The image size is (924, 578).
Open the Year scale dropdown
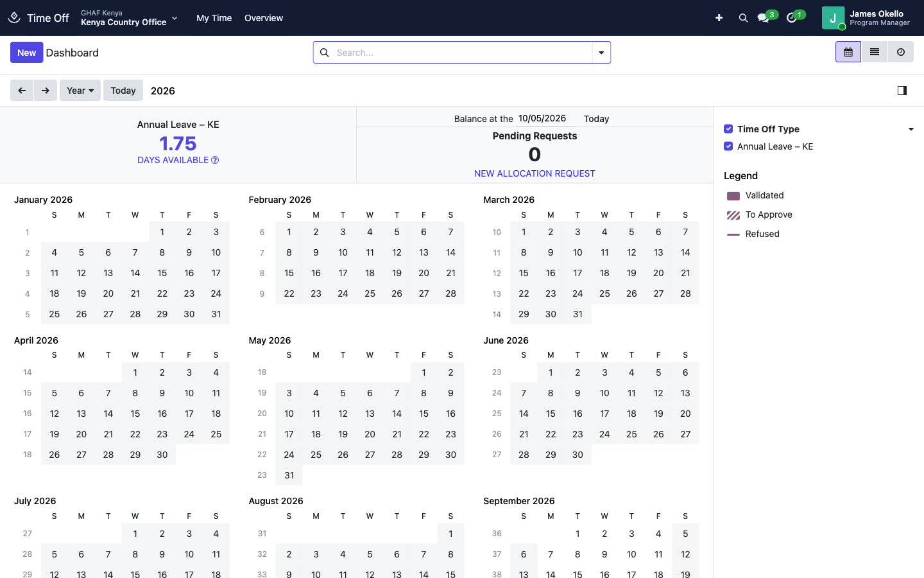point(80,91)
